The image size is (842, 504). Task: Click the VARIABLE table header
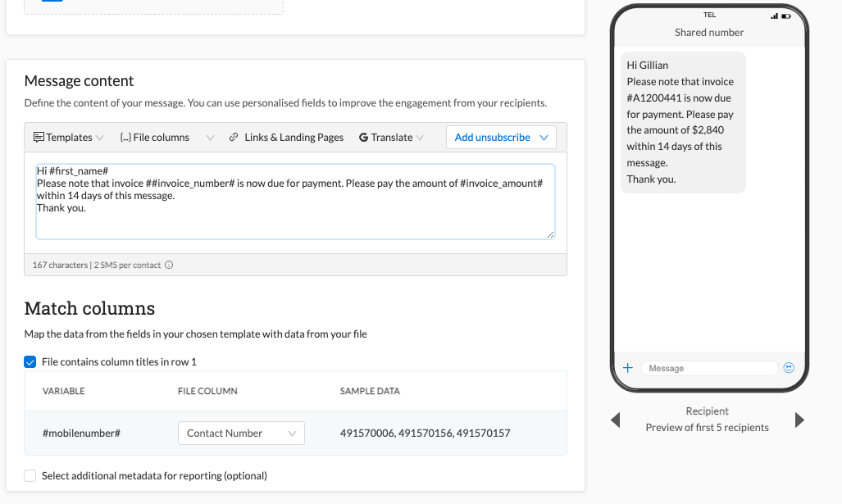click(63, 391)
